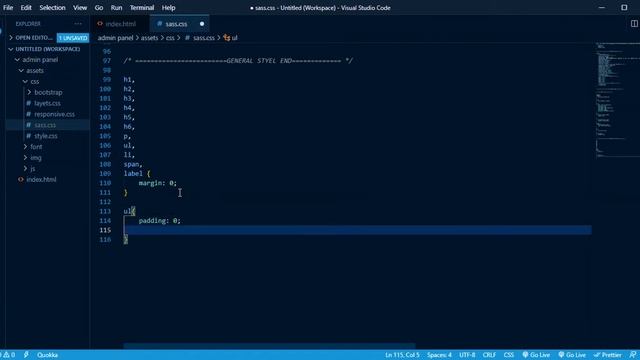The image size is (640, 360).
Task: Open the Selection menu
Action: [x=52, y=8]
